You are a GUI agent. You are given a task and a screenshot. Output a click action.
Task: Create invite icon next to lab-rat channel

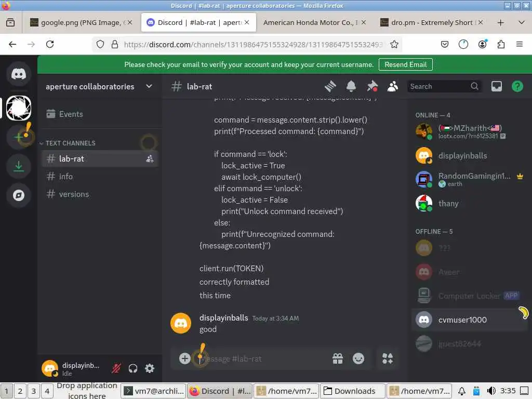pyautogui.click(x=150, y=159)
